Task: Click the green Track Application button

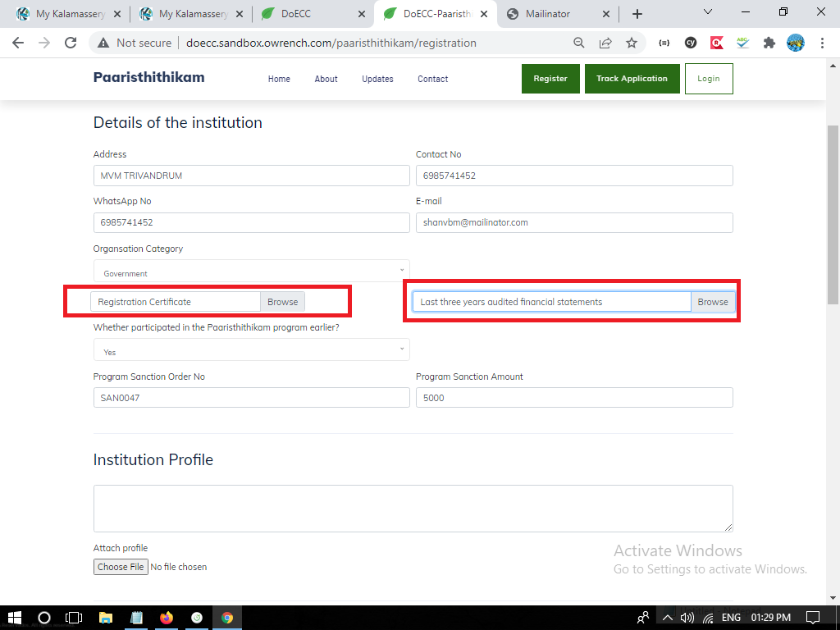Action: [632, 79]
